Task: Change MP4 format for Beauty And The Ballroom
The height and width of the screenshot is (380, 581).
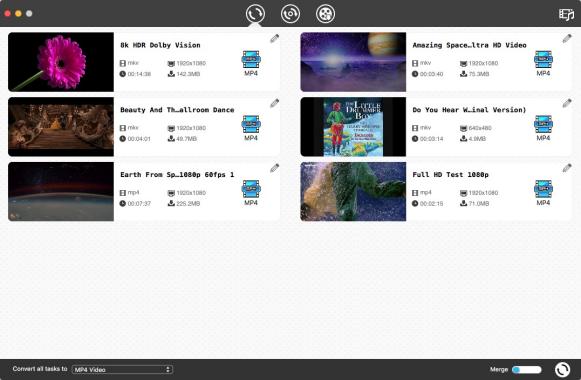Action: point(251,128)
